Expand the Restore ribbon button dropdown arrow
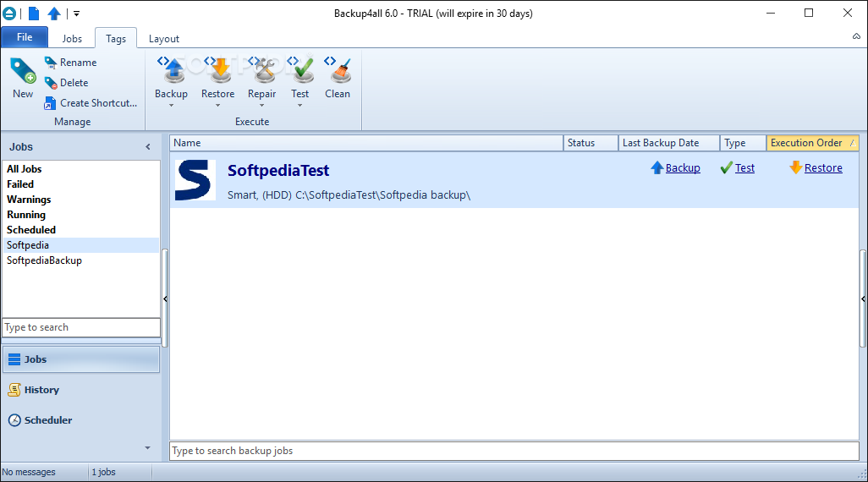 coord(217,105)
